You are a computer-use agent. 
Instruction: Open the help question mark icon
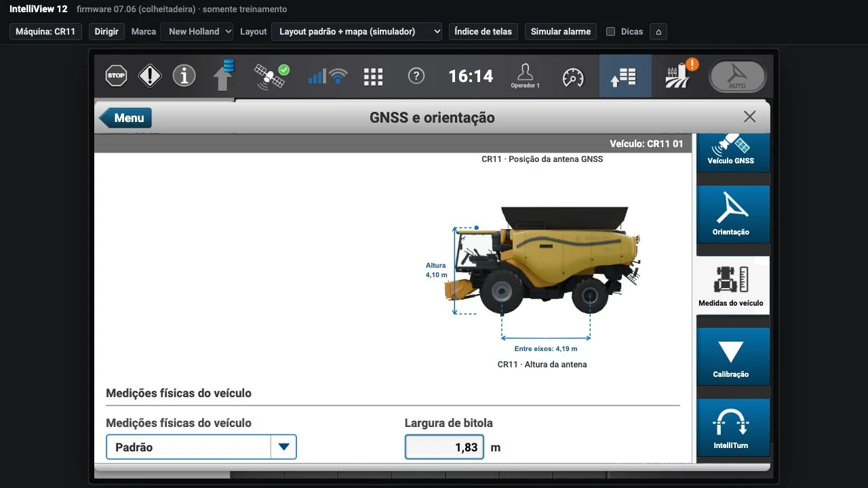[416, 76]
